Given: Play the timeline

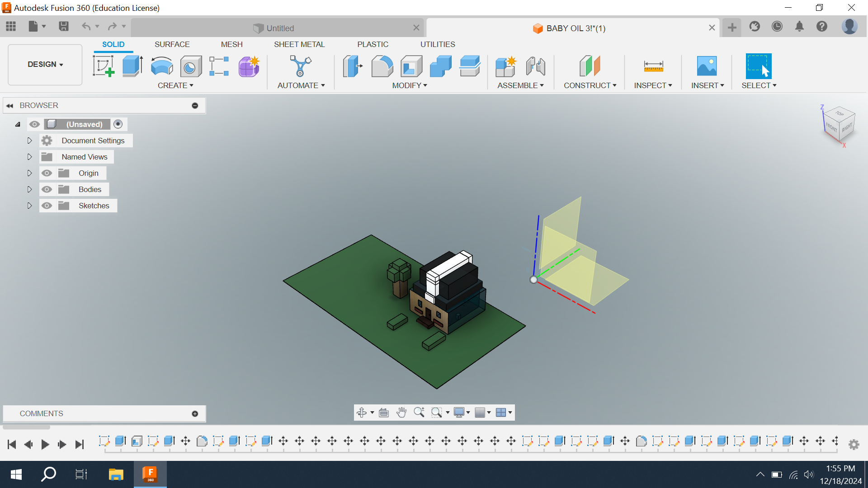Looking at the screenshot, I should (45, 445).
